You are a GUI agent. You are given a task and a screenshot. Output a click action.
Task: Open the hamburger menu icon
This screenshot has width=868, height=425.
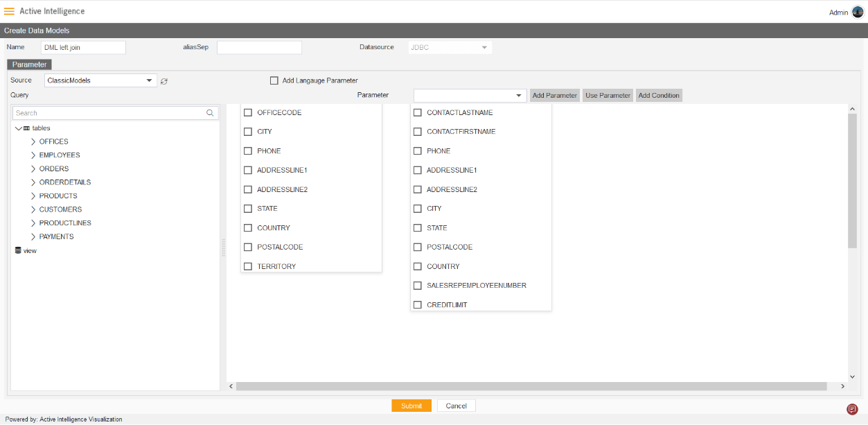click(x=10, y=11)
